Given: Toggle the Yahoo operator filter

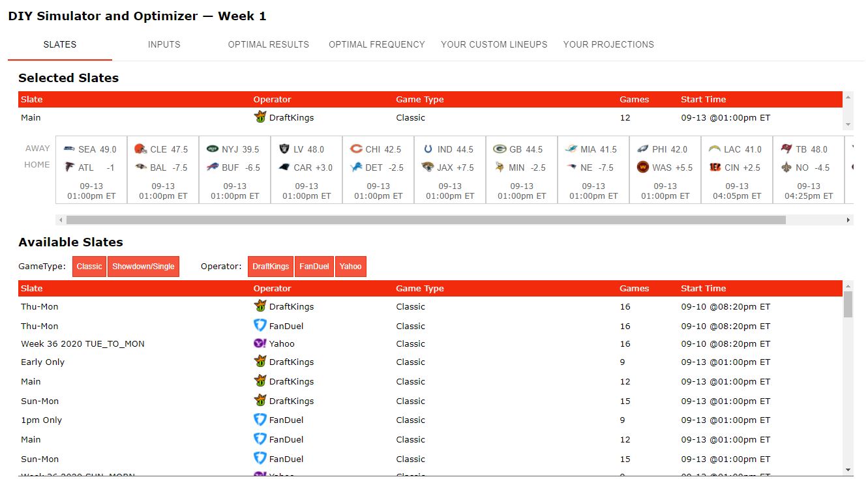Looking at the screenshot, I should point(351,267).
